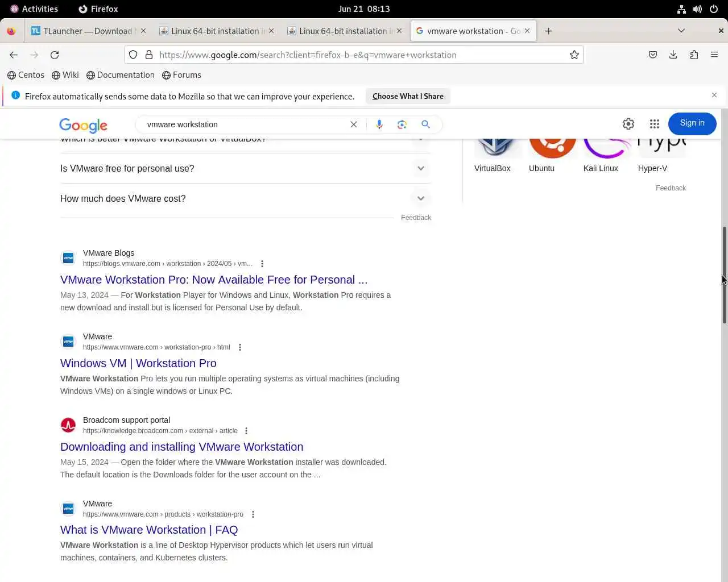Search by image with Google Lens icon
Viewport: 728px width, 582px height.
pos(402,124)
